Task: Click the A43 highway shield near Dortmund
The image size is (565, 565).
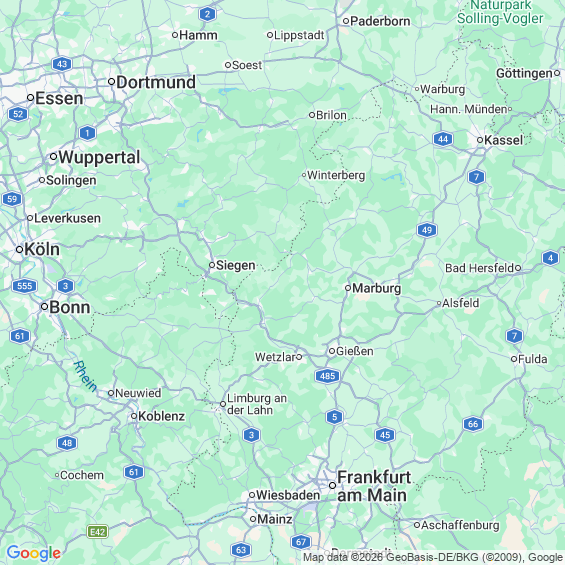Action: click(x=62, y=64)
